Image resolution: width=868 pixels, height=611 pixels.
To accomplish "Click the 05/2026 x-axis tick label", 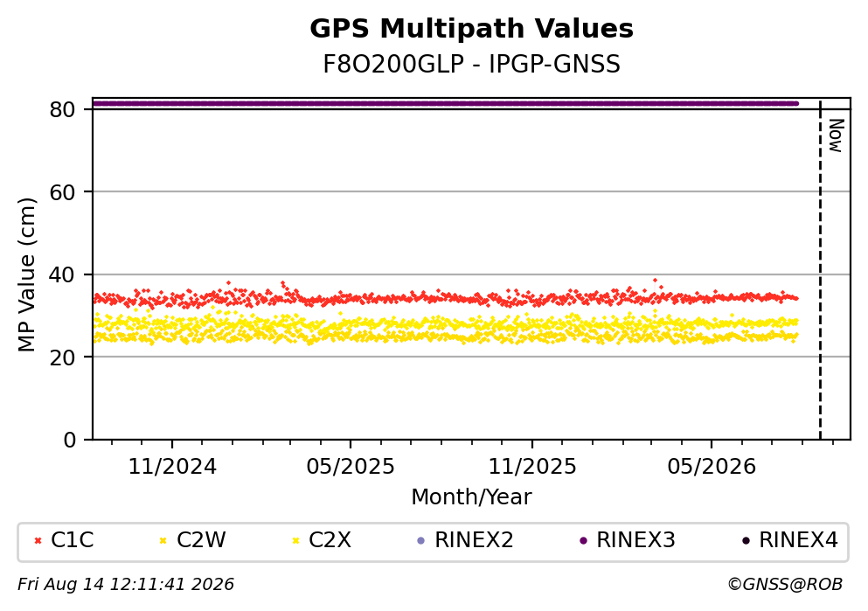I will (x=712, y=467).
